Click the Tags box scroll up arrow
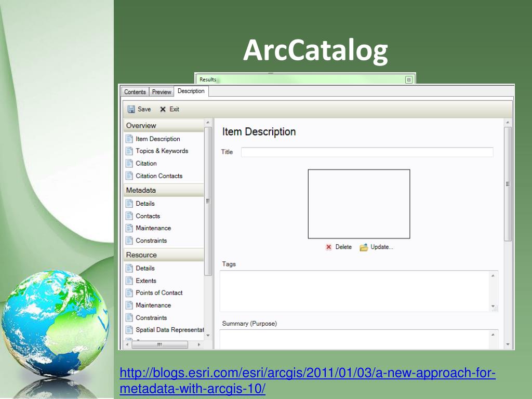532x399 pixels. pyautogui.click(x=493, y=275)
